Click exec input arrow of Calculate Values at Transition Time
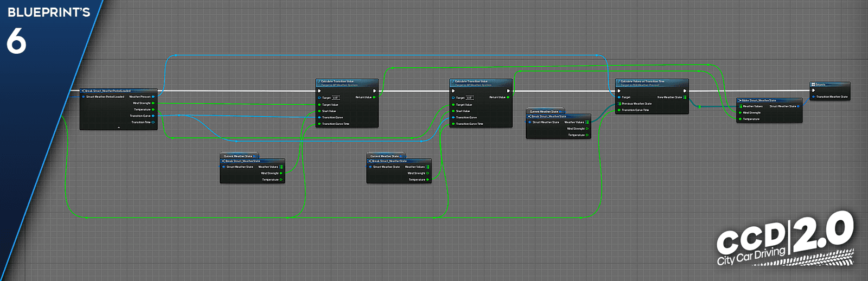The height and width of the screenshot is (281, 868). [x=619, y=91]
